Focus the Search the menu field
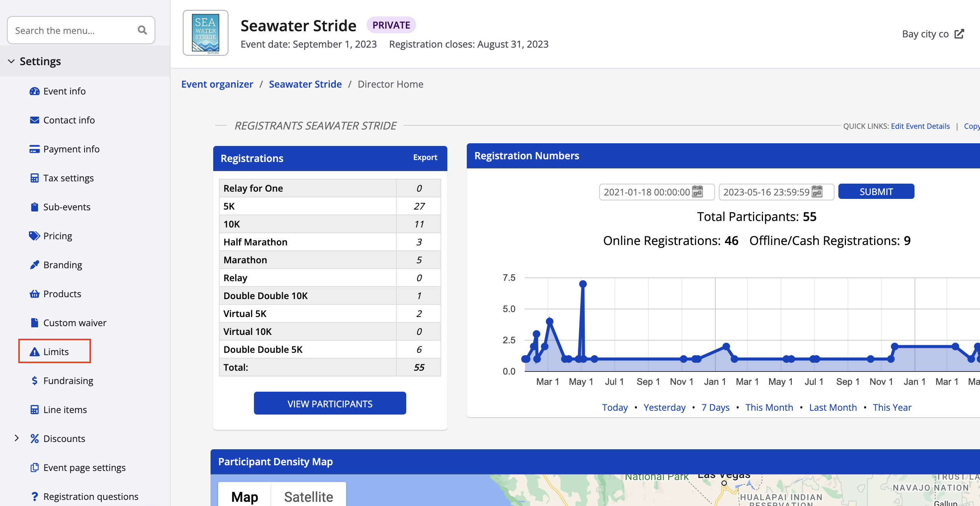Image resolution: width=980 pixels, height=506 pixels. coord(72,30)
